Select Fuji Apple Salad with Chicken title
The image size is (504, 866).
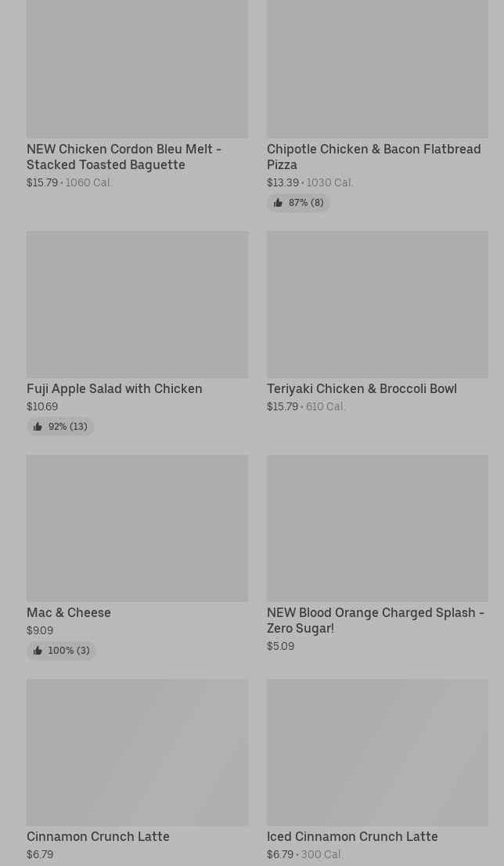[x=114, y=389]
